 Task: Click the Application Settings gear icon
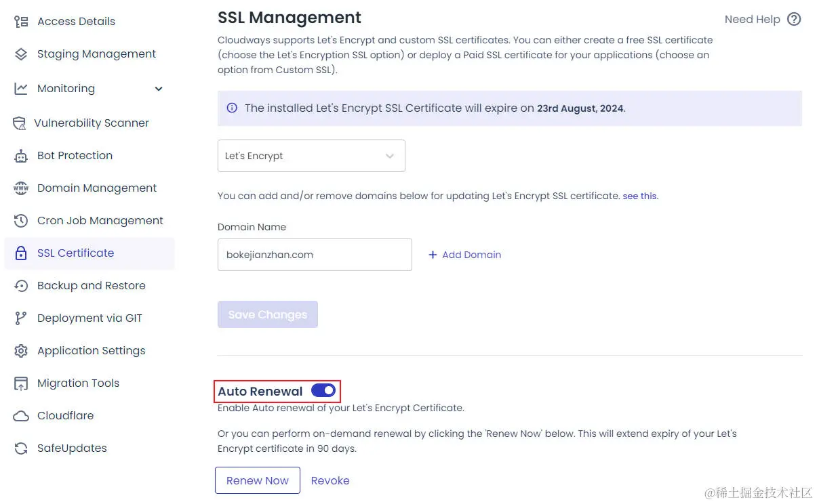click(x=21, y=351)
